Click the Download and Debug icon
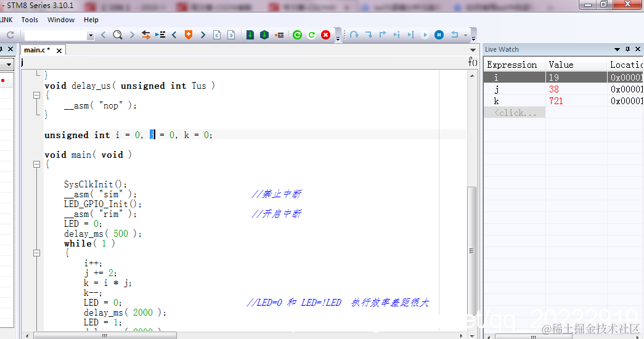Screen dimensions: 644x339 [250, 35]
